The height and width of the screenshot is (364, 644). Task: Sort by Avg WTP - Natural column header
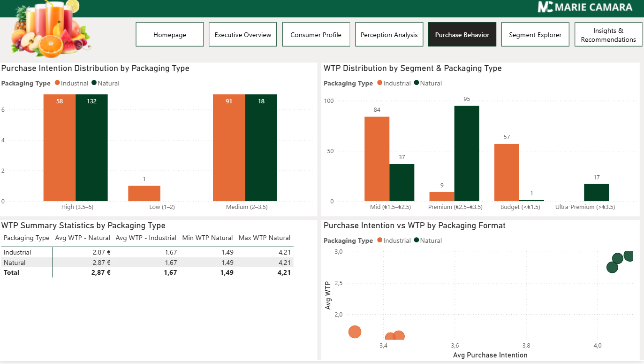(x=83, y=238)
